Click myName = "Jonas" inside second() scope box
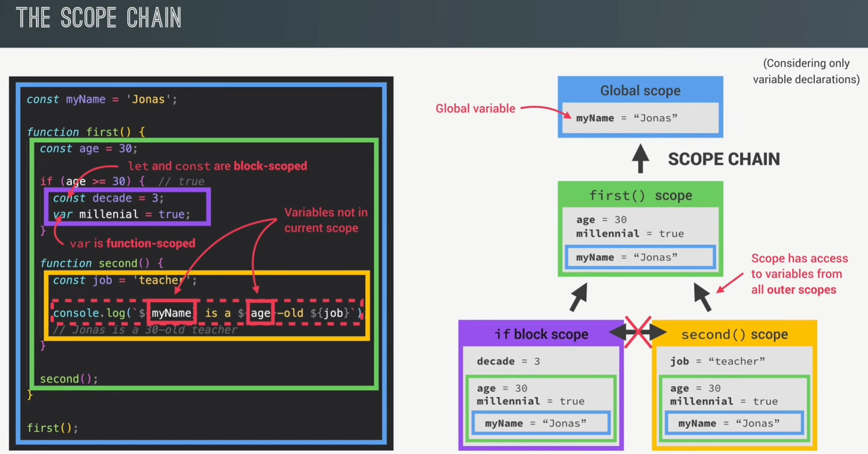 (729, 423)
